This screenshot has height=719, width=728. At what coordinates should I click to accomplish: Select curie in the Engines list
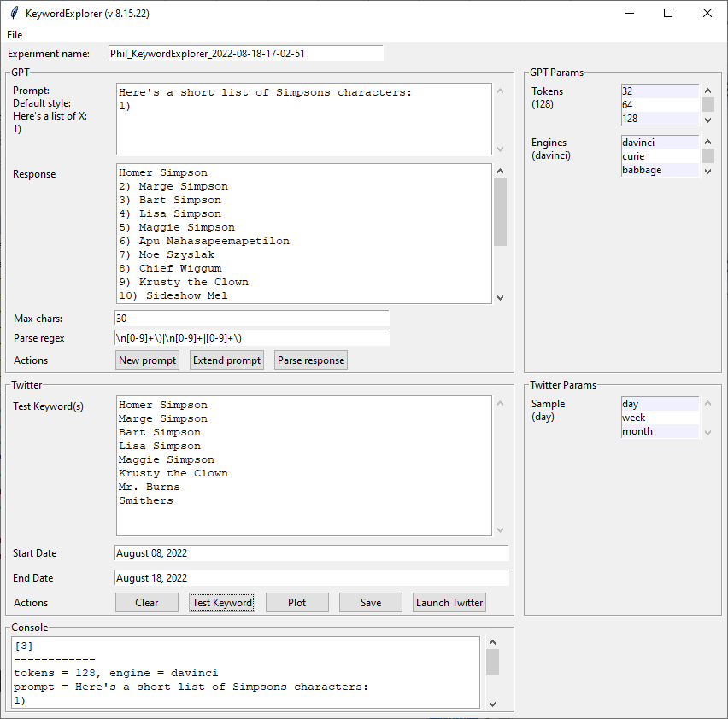pyautogui.click(x=660, y=156)
